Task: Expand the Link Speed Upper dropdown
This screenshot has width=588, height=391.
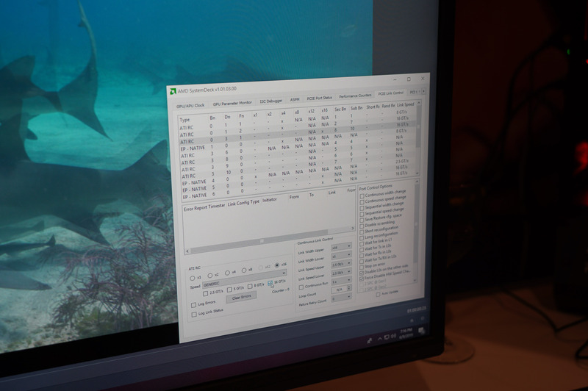Action: click(x=341, y=264)
